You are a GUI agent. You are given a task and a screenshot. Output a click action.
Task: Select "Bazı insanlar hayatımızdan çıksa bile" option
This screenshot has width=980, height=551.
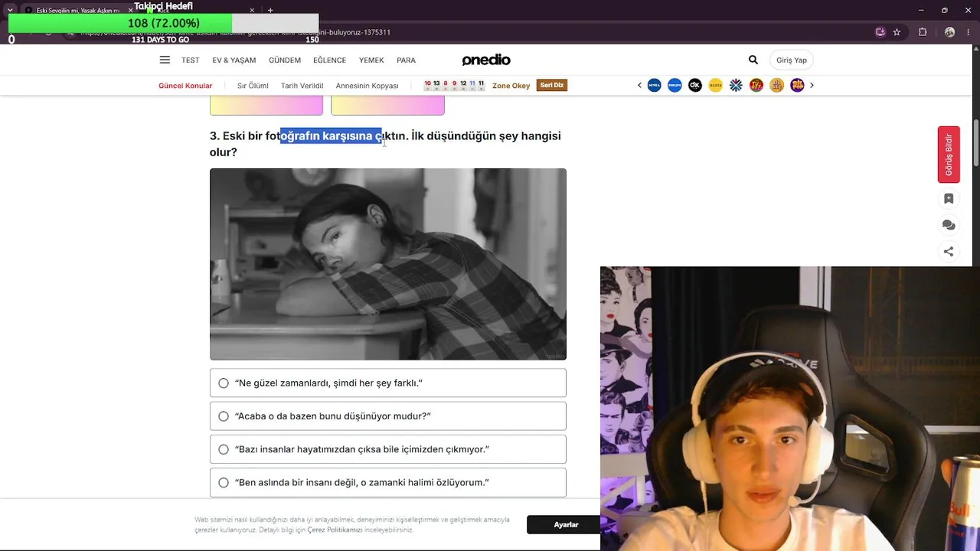coord(388,449)
